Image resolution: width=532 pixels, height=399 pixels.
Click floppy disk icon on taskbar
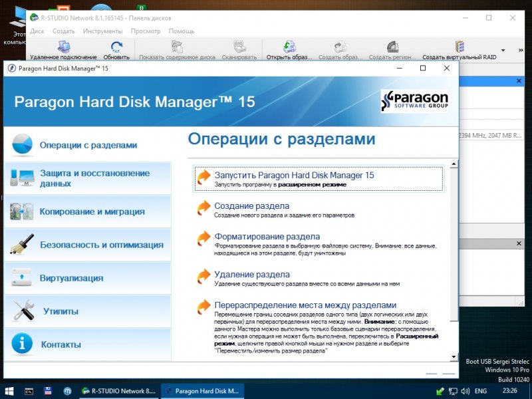[48, 391]
